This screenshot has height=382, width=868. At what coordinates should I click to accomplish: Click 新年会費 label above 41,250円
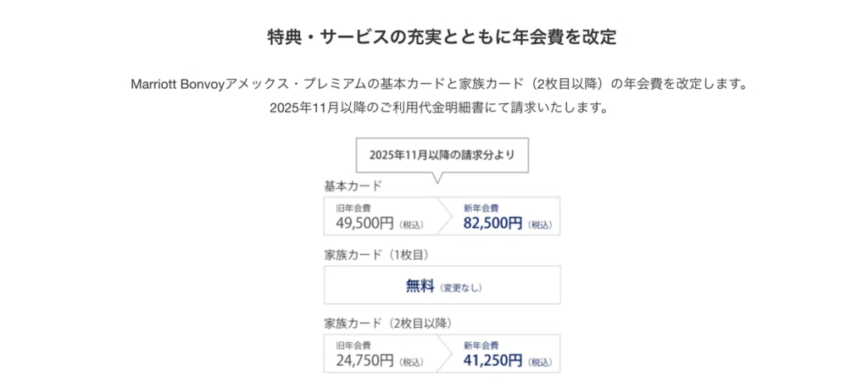[481, 345]
